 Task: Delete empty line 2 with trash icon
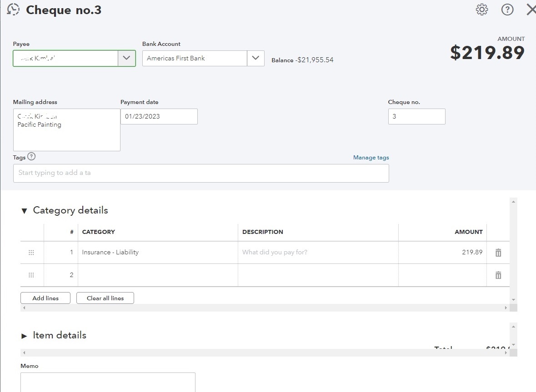(498, 275)
